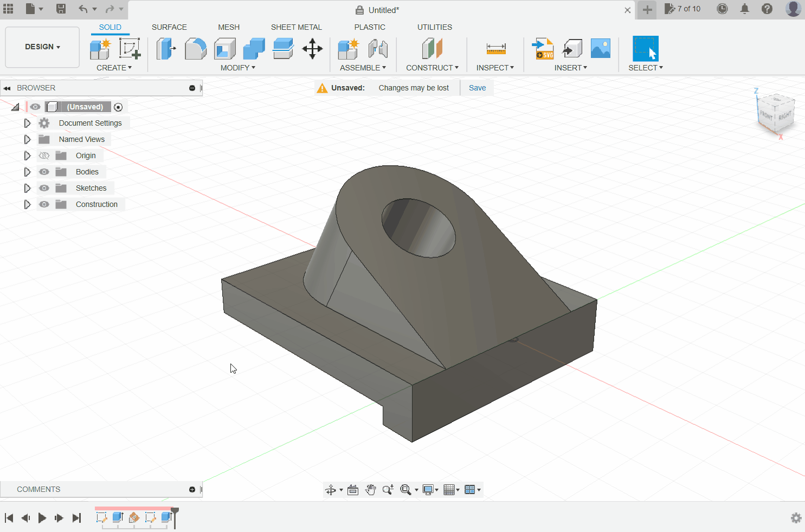Switch to the SURFACE tab
805x532 pixels.
tap(169, 27)
